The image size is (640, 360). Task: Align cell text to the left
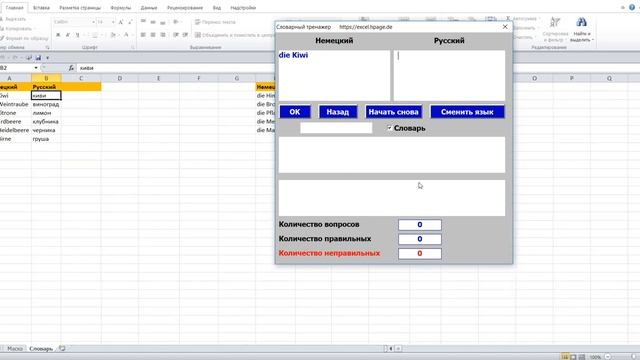tap(143, 35)
